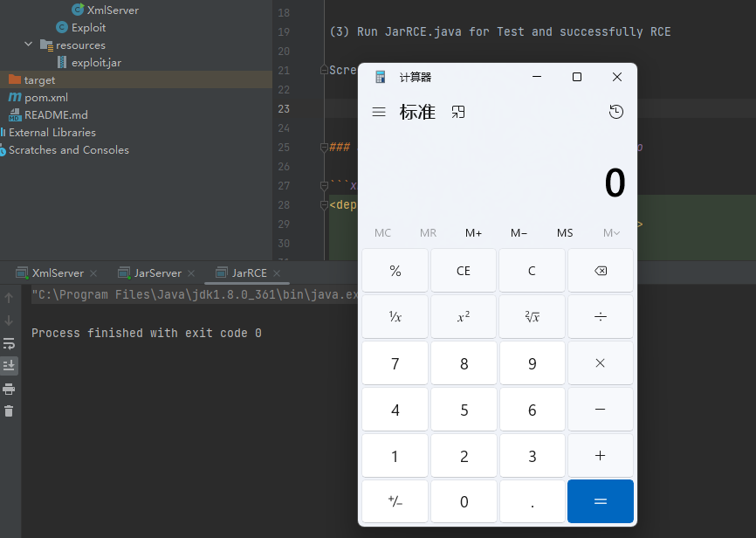Click the backspace key in Calculator
Screen dimensions: 756x538
pos(601,271)
